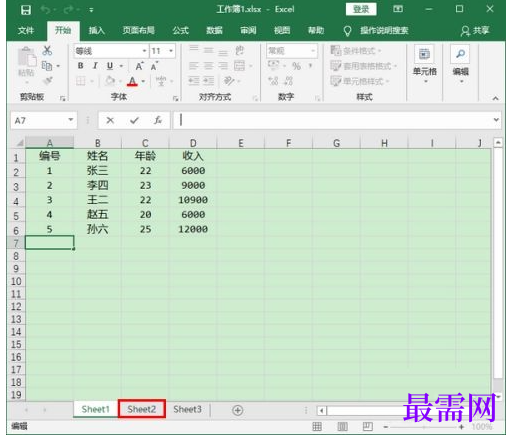Click the 共享 share button
The image size is (515, 439).
click(x=475, y=31)
